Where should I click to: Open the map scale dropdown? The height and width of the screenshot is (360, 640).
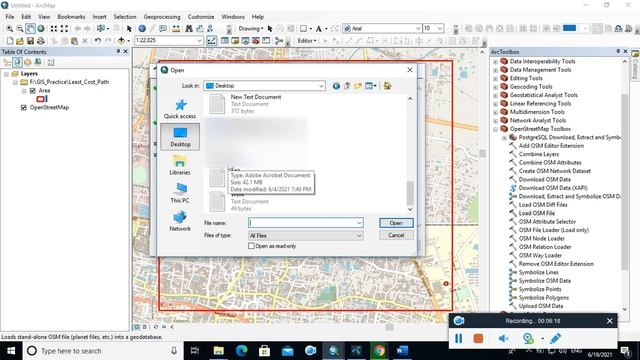click(199, 41)
